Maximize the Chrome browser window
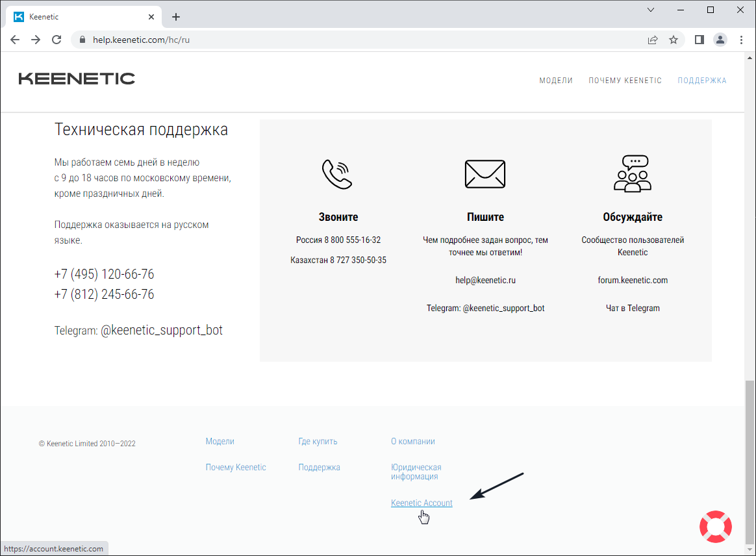Image resolution: width=756 pixels, height=556 pixels. click(710, 10)
